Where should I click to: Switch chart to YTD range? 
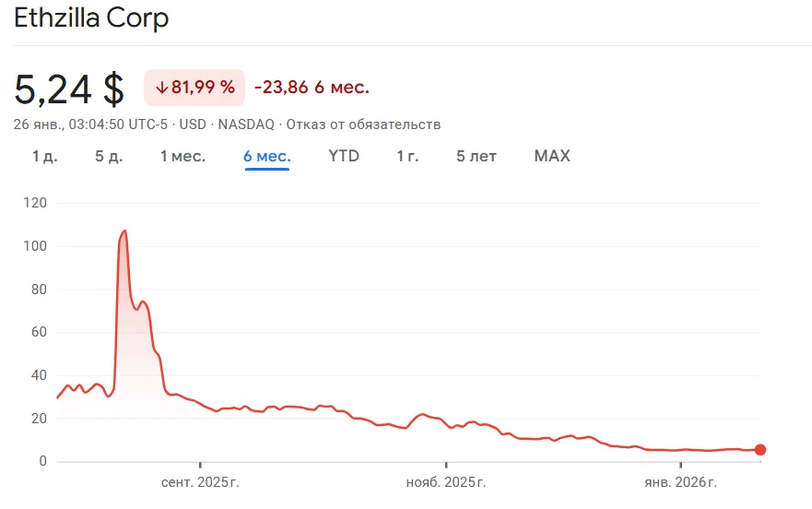point(344,156)
